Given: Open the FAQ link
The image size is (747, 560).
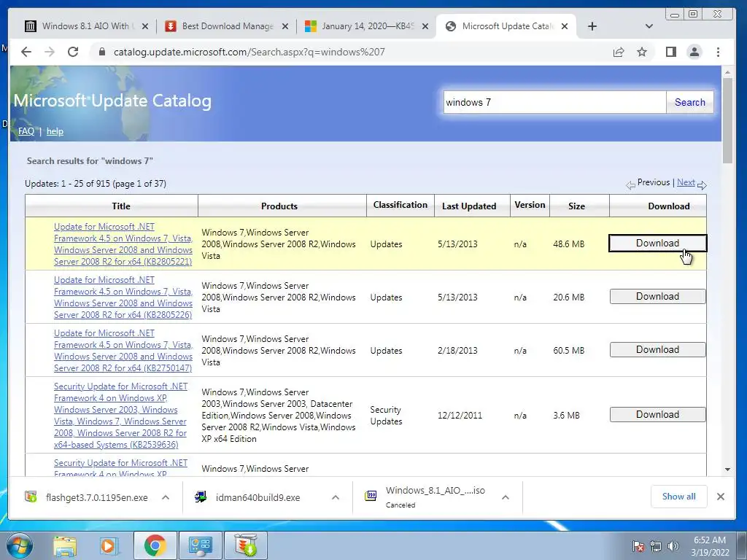Looking at the screenshot, I should [x=26, y=131].
